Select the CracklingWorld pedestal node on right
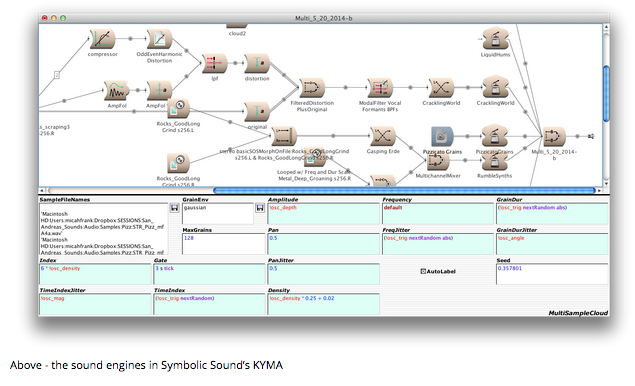Screen dimensions: 635x386 pos(495,87)
